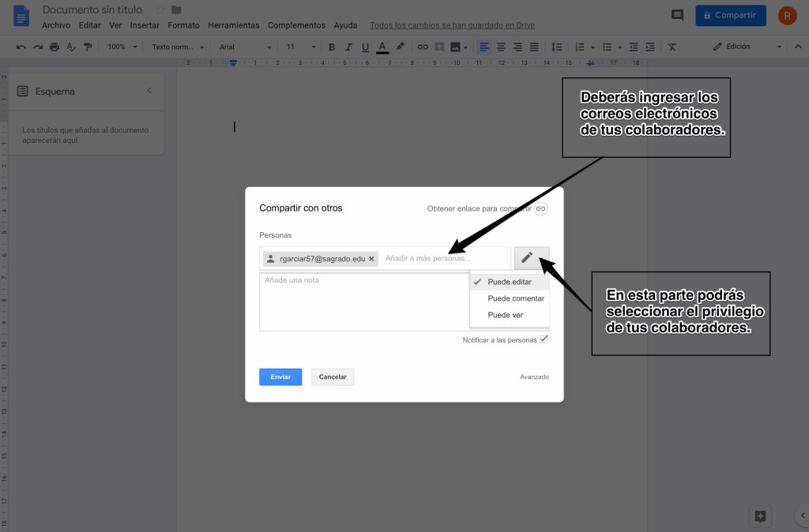
Task: Select the Puede editar option
Action: tap(510, 282)
